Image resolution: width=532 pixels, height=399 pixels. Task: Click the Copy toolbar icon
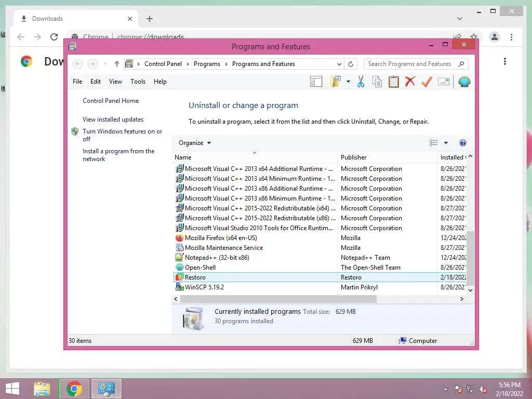pyautogui.click(x=377, y=82)
